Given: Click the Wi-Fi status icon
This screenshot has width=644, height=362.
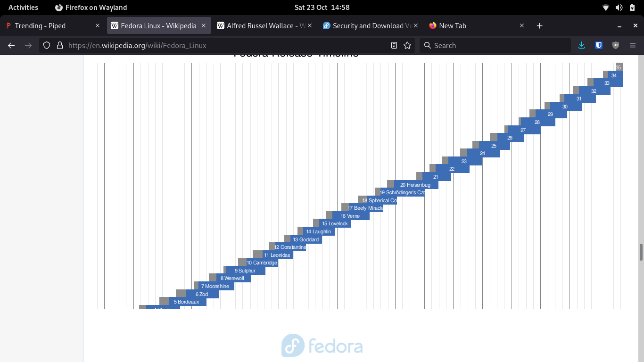Looking at the screenshot, I should coord(606,7).
